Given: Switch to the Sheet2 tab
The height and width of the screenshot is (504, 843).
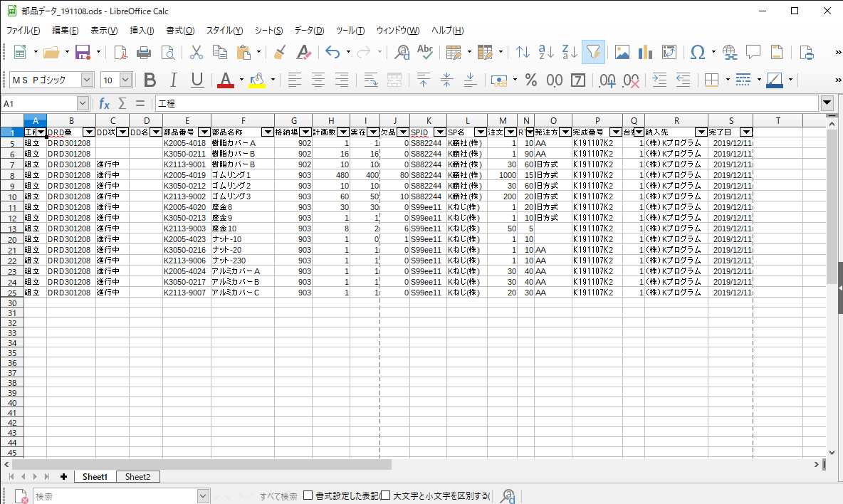Looking at the screenshot, I should click(x=137, y=477).
